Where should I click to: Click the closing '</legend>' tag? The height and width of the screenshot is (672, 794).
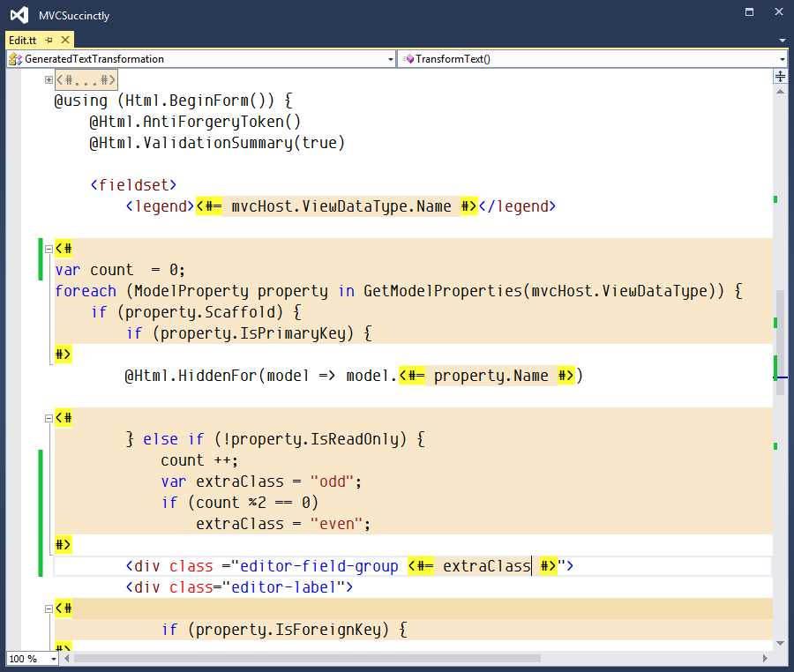coord(517,206)
